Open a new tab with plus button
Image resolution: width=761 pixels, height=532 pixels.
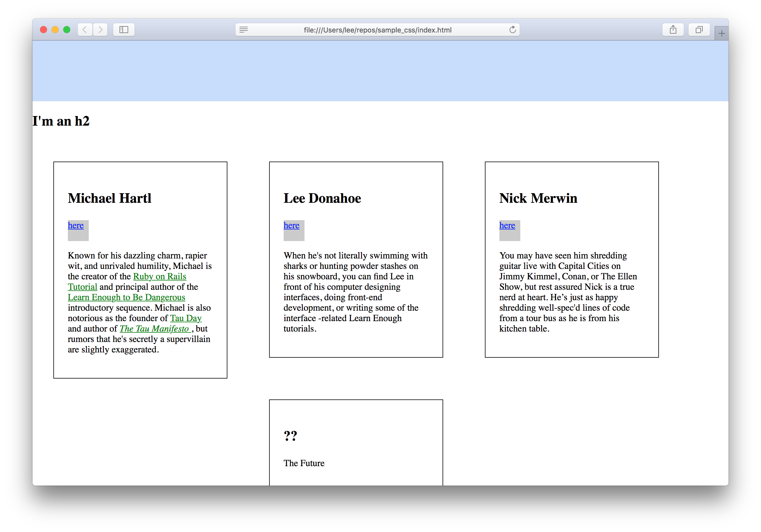(722, 33)
